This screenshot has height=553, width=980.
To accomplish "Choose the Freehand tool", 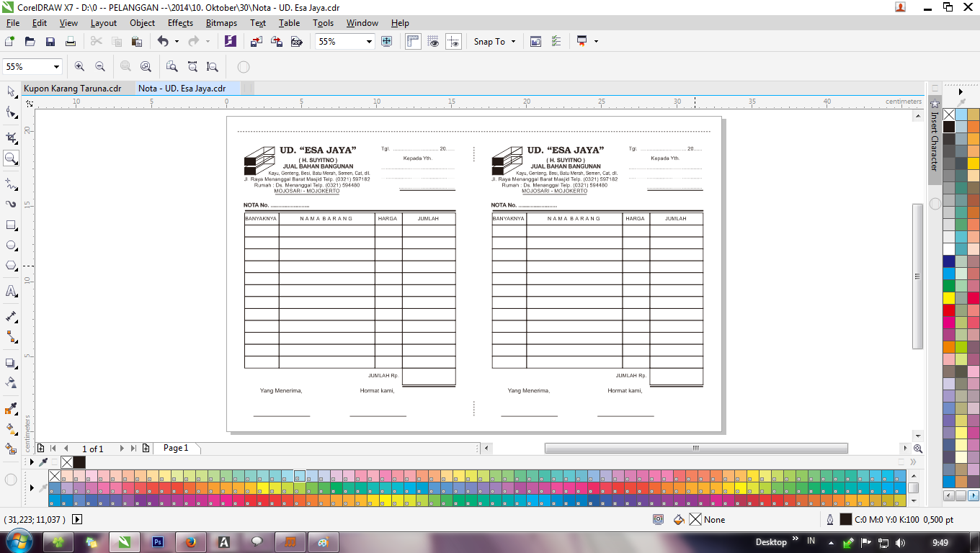I will (11, 184).
